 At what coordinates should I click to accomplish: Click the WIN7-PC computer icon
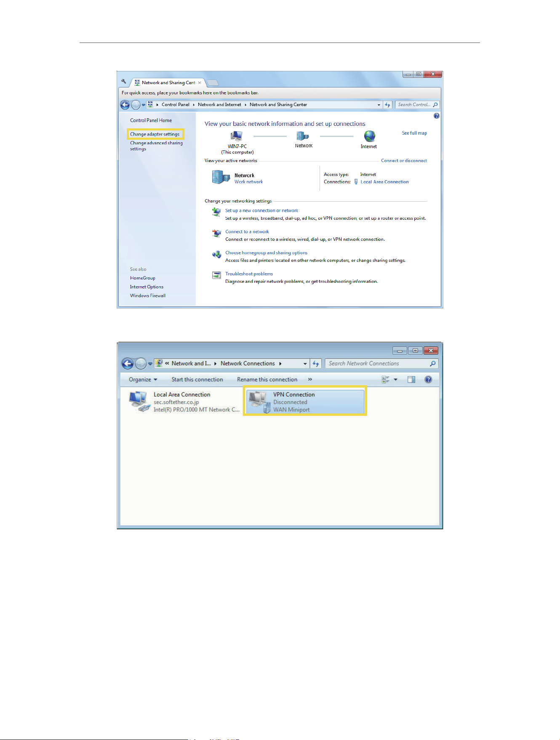(x=237, y=136)
